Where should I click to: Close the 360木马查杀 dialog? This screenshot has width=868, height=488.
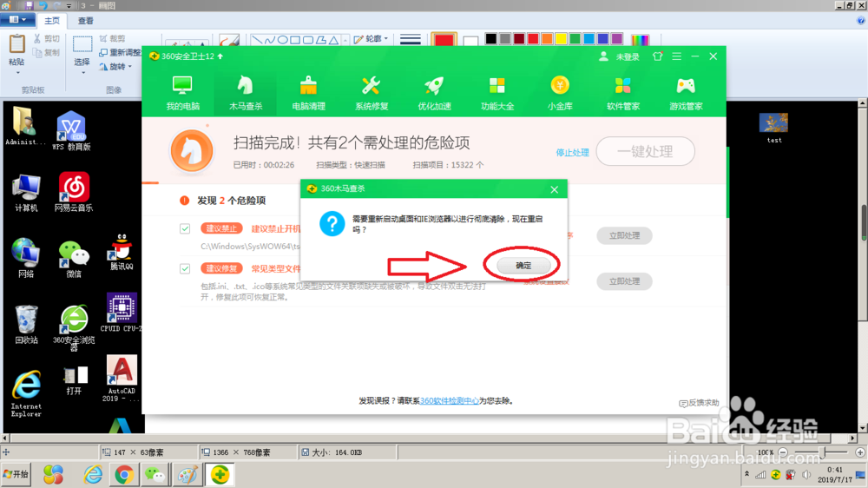click(554, 189)
